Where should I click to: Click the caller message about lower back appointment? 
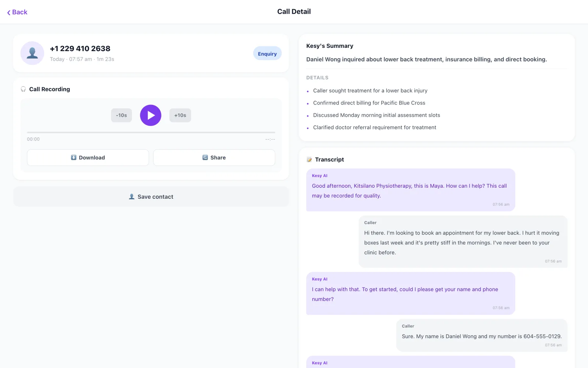click(x=463, y=242)
